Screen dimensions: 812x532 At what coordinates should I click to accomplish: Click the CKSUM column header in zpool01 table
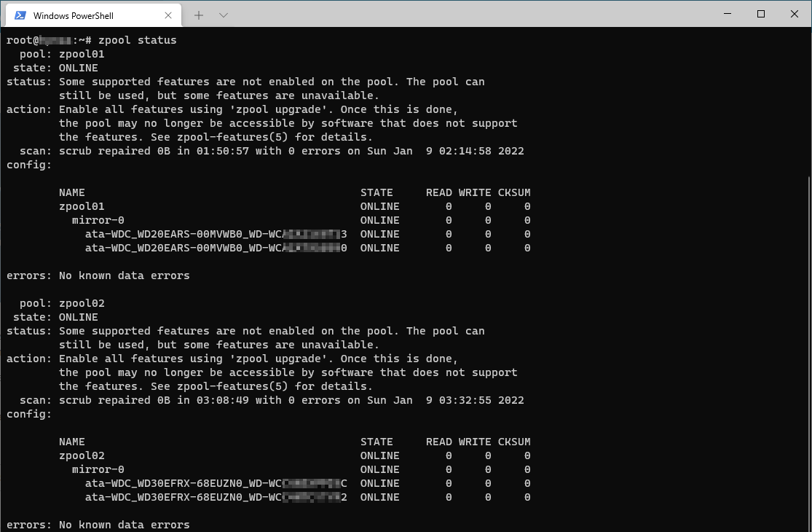(x=514, y=192)
